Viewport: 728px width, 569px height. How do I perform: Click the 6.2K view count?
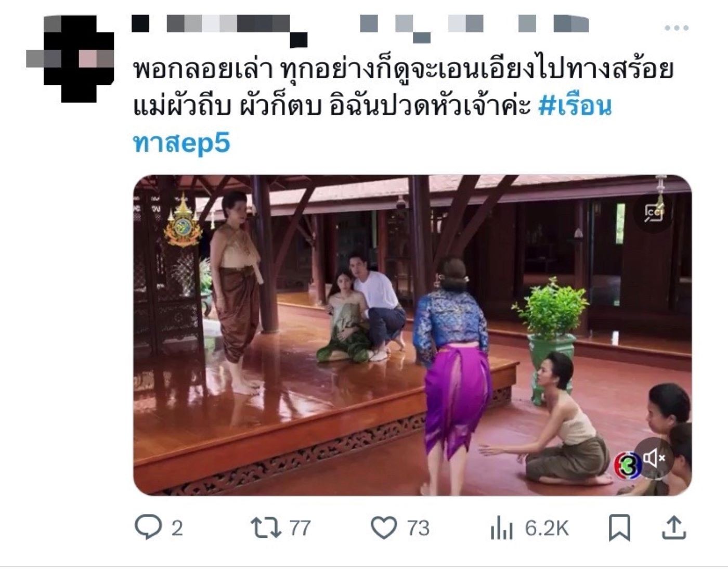pyautogui.click(x=547, y=528)
